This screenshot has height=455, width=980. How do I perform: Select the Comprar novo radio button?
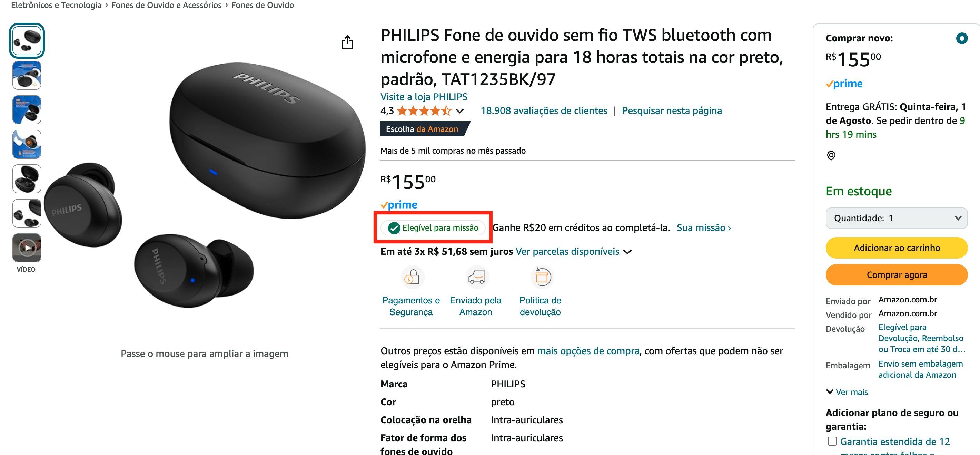click(961, 38)
